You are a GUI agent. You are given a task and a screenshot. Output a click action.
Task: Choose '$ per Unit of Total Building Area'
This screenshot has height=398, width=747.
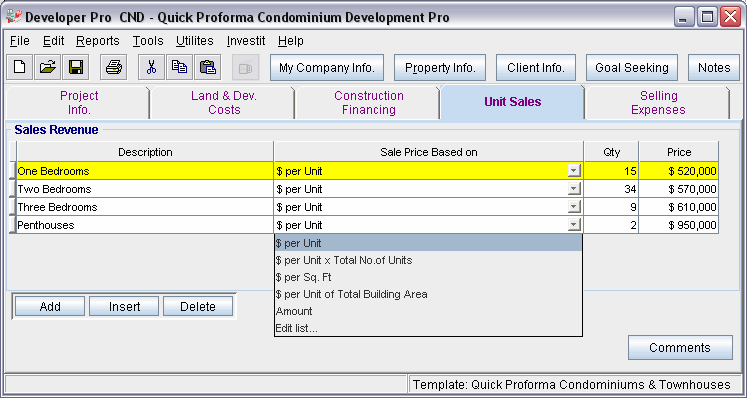click(428, 294)
